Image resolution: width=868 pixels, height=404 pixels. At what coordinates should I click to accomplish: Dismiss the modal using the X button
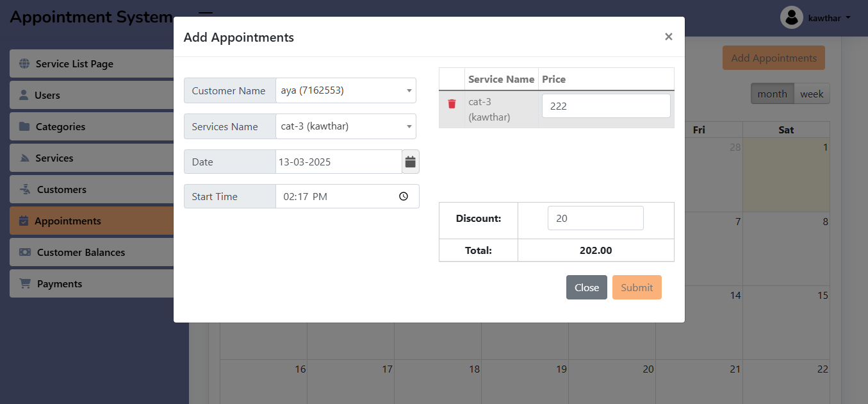668,37
